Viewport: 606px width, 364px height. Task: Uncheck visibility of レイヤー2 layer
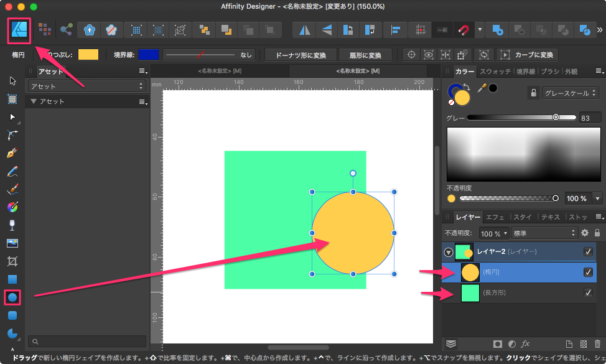coord(588,252)
